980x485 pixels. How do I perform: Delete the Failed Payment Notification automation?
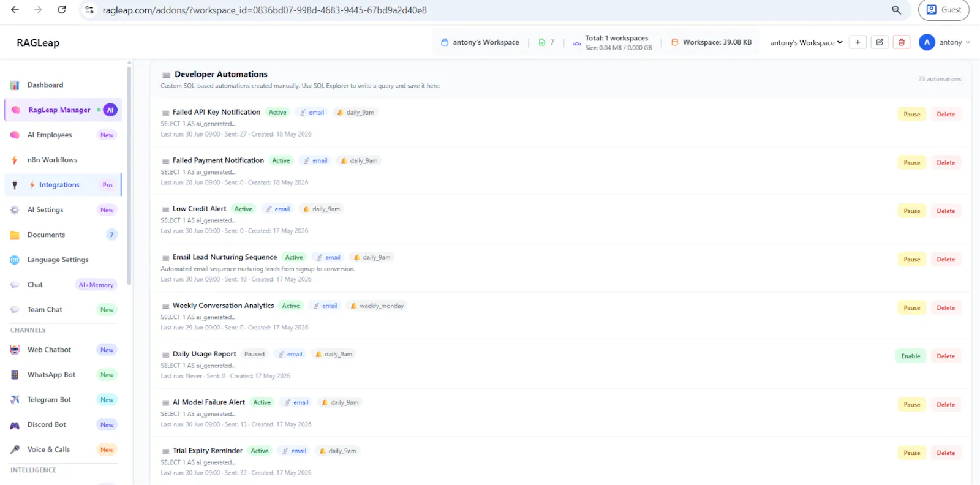pos(946,163)
